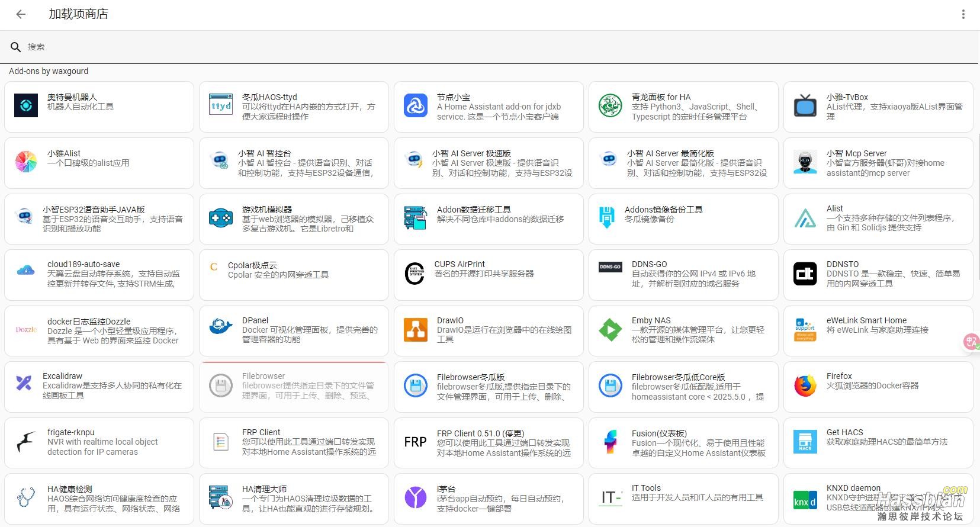Go back using the arrow icon
This screenshot has width=980, height=527.
pyautogui.click(x=21, y=14)
